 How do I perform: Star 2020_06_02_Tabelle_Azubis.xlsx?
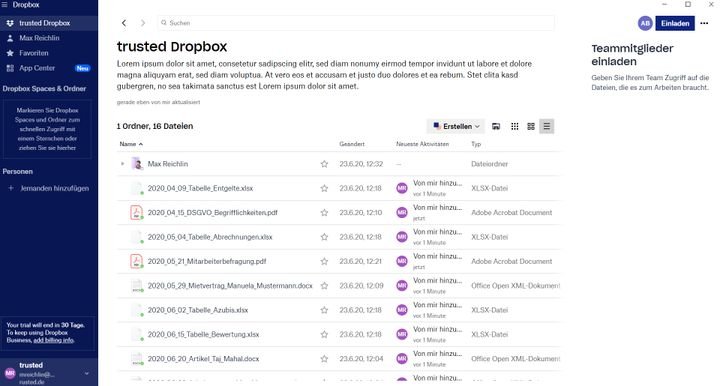click(324, 310)
